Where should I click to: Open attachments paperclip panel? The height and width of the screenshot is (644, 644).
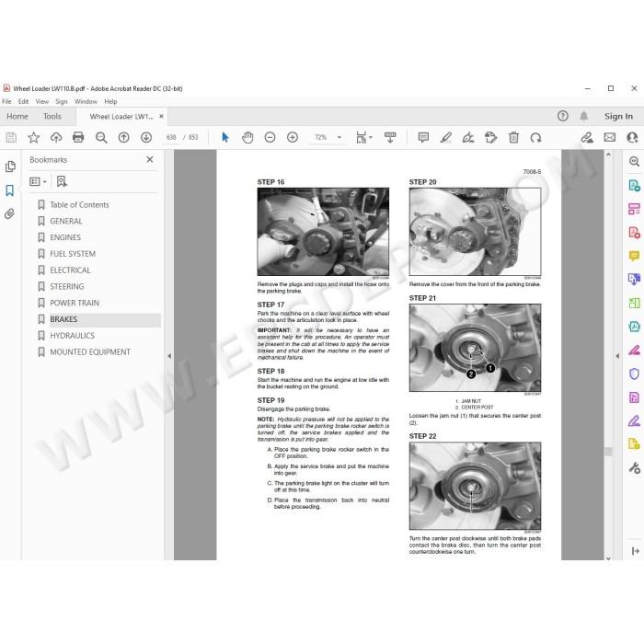tap(10, 213)
